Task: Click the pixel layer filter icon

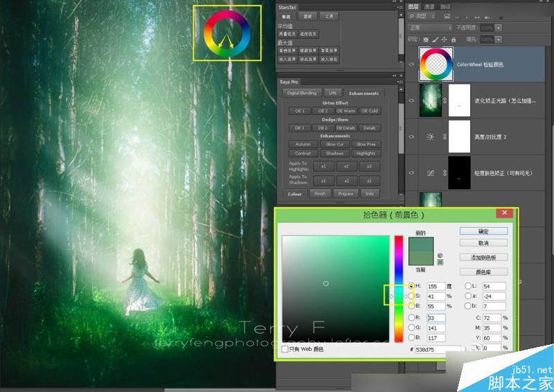Action: pos(447,16)
